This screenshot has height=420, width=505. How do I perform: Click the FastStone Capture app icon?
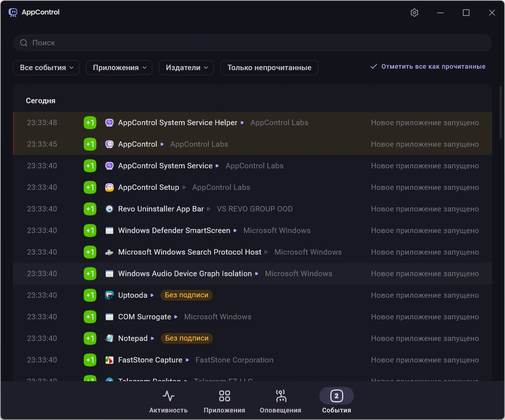click(x=109, y=360)
